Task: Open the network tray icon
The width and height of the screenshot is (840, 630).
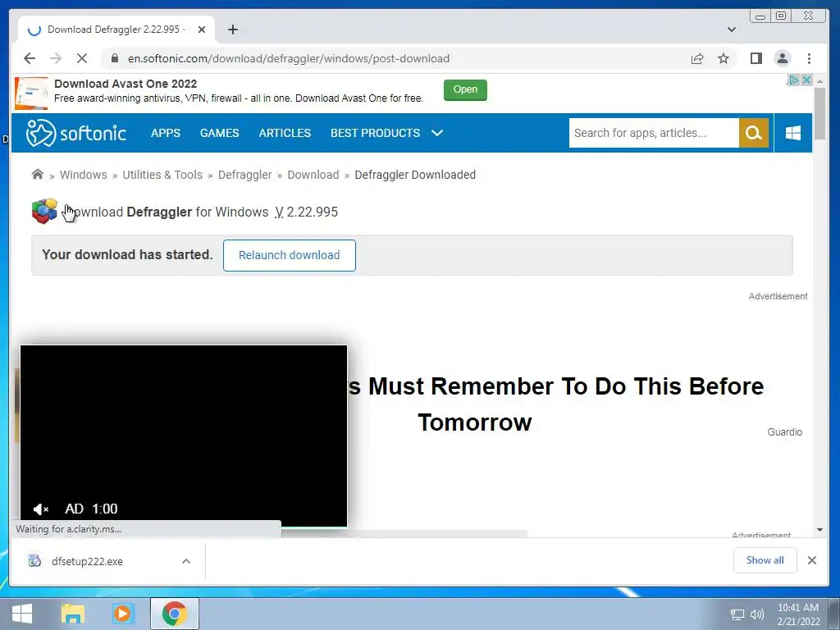Action: click(737, 614)
